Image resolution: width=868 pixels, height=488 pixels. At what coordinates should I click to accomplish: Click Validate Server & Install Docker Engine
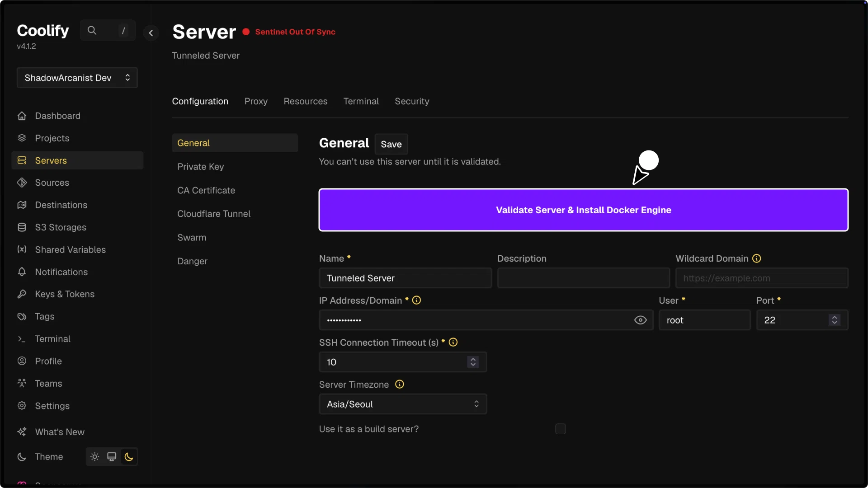584,210
